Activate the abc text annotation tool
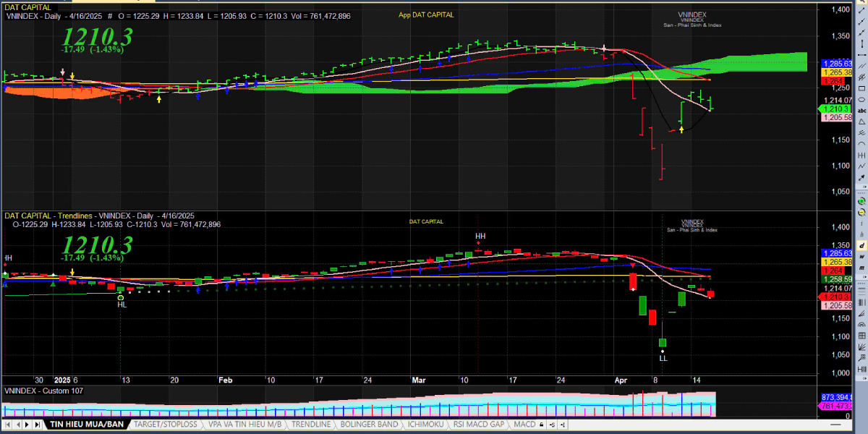The height and width of the screenshot is (434, 868). tap(861, 111)
